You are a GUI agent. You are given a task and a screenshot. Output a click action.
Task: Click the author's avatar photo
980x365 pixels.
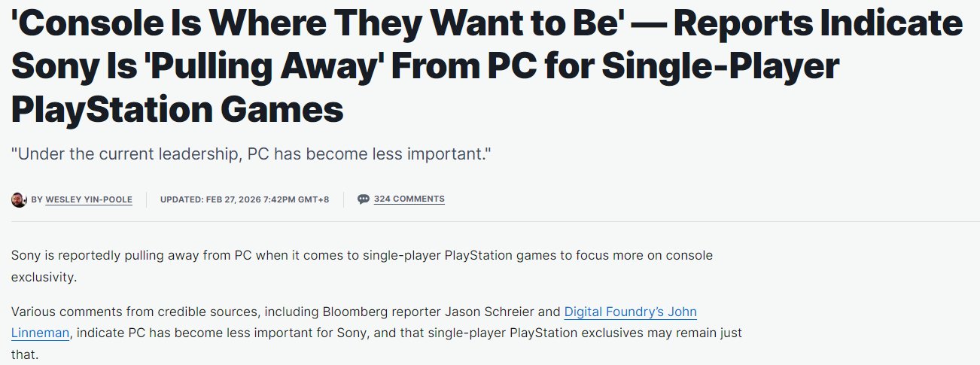19,199
